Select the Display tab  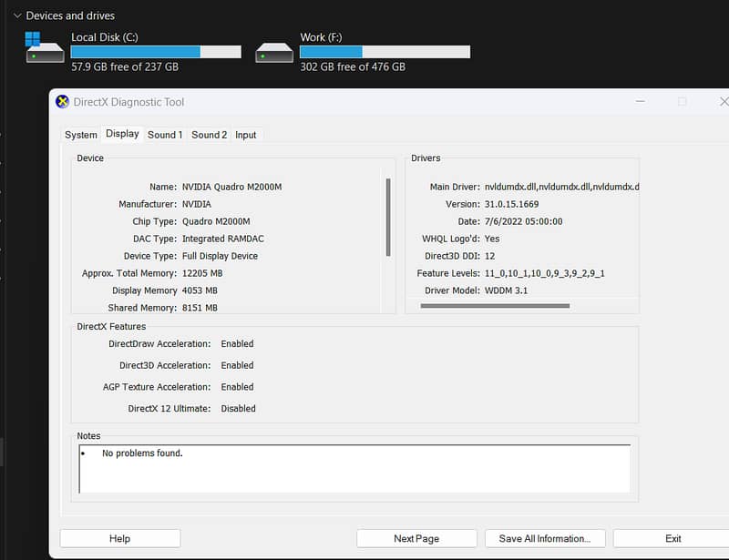[x=122, y=134]
